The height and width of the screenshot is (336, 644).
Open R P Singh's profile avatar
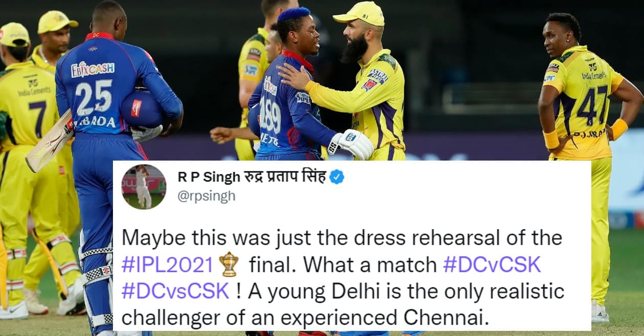[x=144, y=187]
